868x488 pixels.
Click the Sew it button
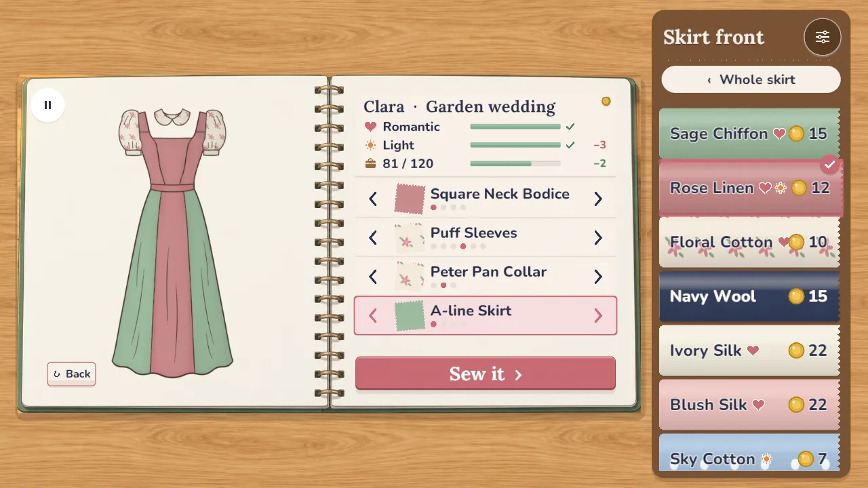(486, 374)
